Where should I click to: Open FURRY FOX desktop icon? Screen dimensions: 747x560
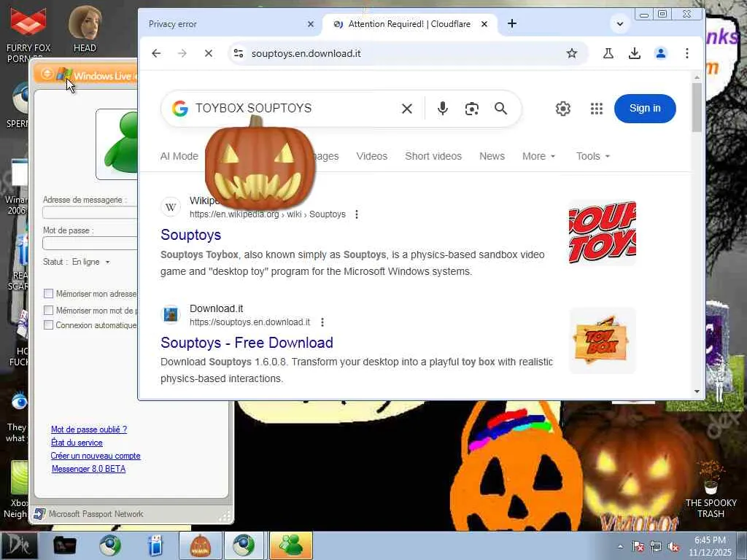coord(28,35)
